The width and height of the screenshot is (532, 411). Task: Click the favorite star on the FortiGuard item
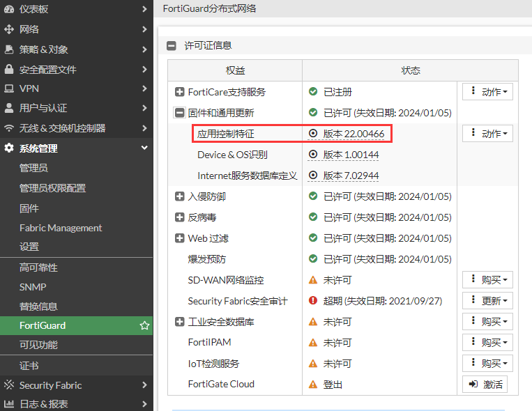[x=144, y=325]
